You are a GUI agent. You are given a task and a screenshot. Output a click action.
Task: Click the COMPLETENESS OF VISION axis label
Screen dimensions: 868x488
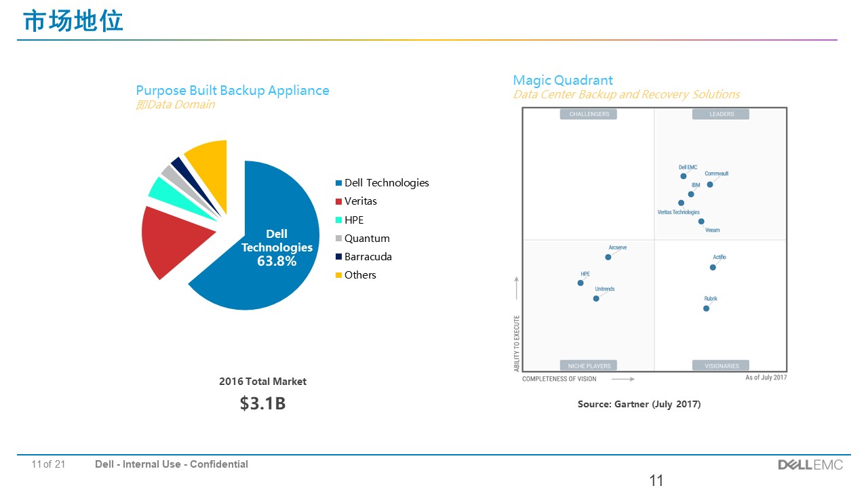[x=559, y=379]
